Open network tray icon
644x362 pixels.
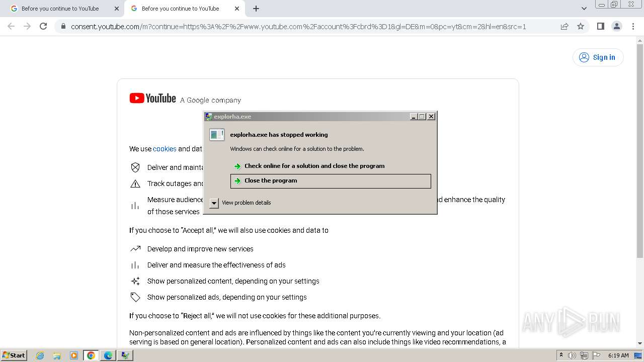pyautogui.click(x=584, y=355)
